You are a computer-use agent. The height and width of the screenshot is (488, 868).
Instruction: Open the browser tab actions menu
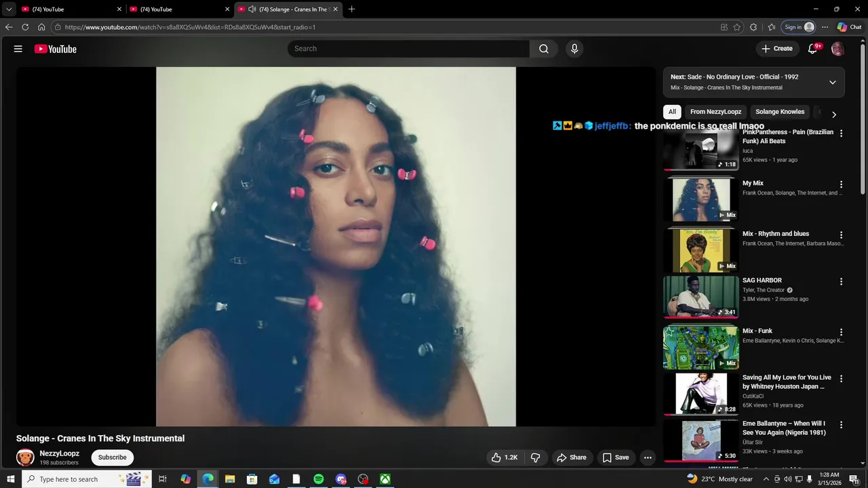(9, 9)
